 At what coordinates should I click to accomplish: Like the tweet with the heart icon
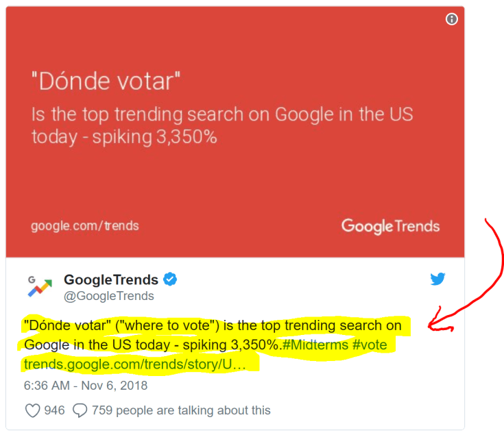pyautogui.click(x=32, y=411)
